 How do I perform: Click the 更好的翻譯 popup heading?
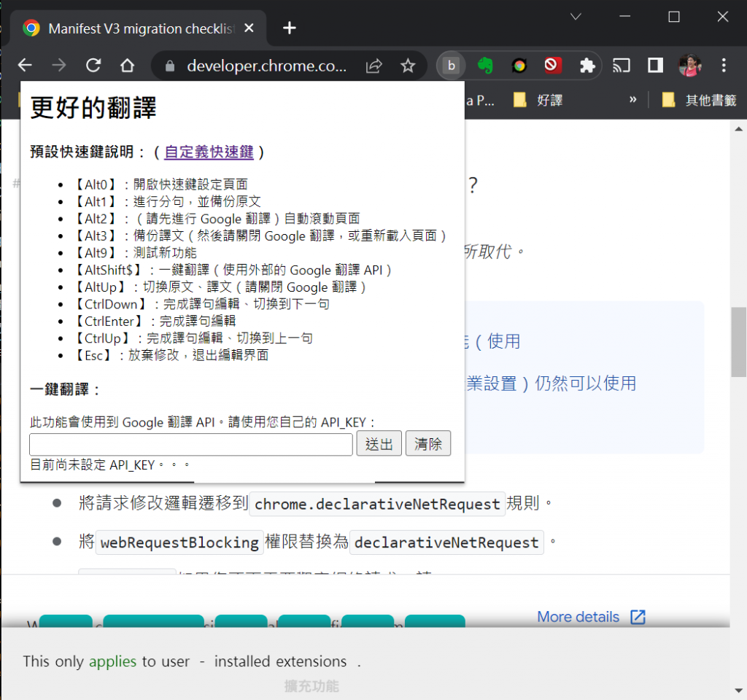(93, 107)
